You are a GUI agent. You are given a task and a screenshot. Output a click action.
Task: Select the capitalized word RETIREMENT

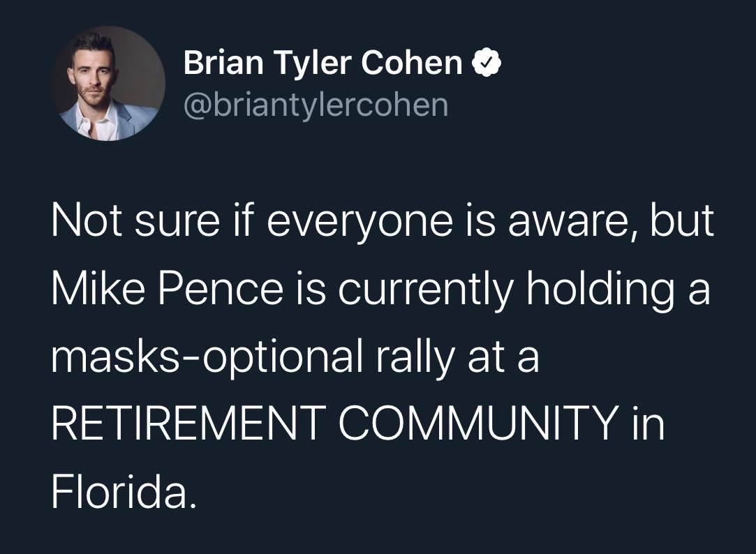(188, 423)
